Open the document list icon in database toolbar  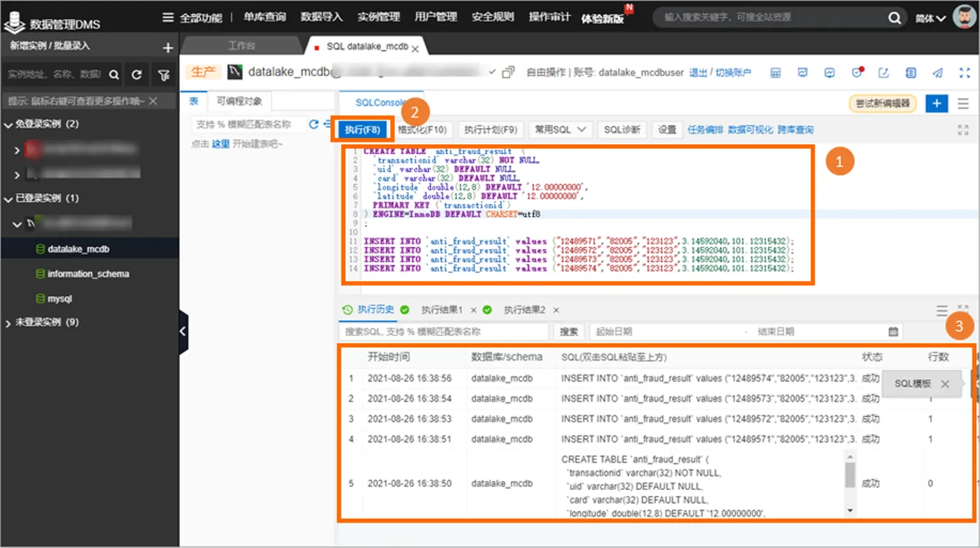pyautogui.click(x=911, y=73)
